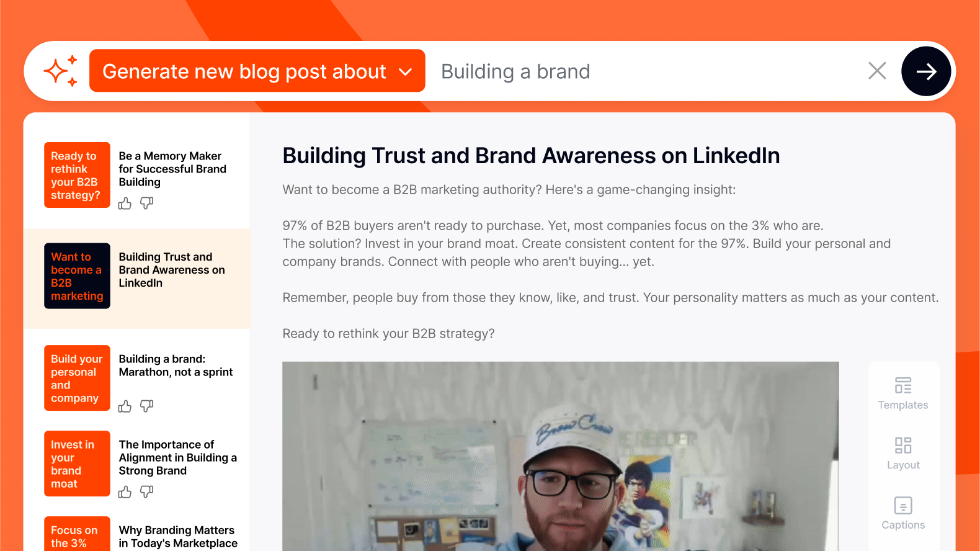This screenshot has width=980, height=551.
Task: Select 'Building Trust and Brand Awareness on LinkedIn' item
Action: click(x=172, y=270)
